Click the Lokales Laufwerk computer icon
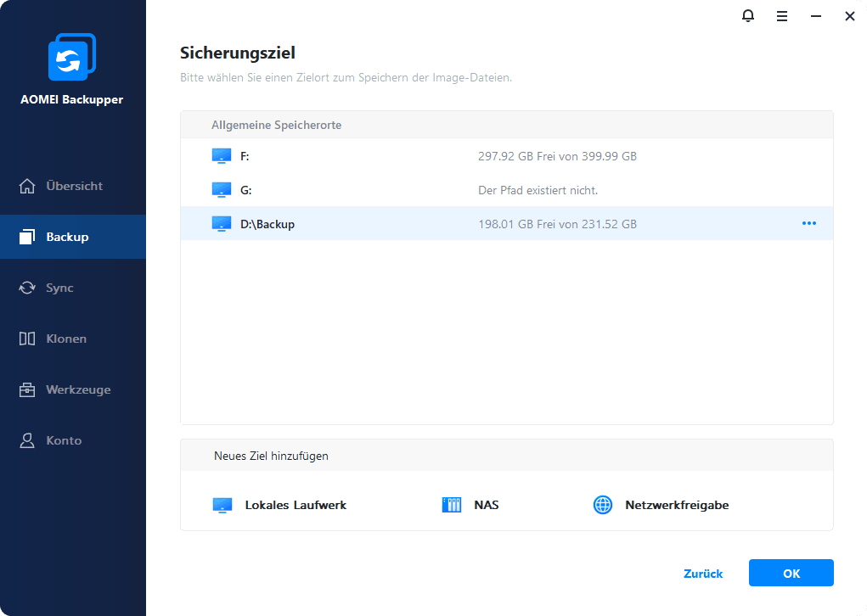This screenshot has width=867, height=616. click(x=222, y=505)
